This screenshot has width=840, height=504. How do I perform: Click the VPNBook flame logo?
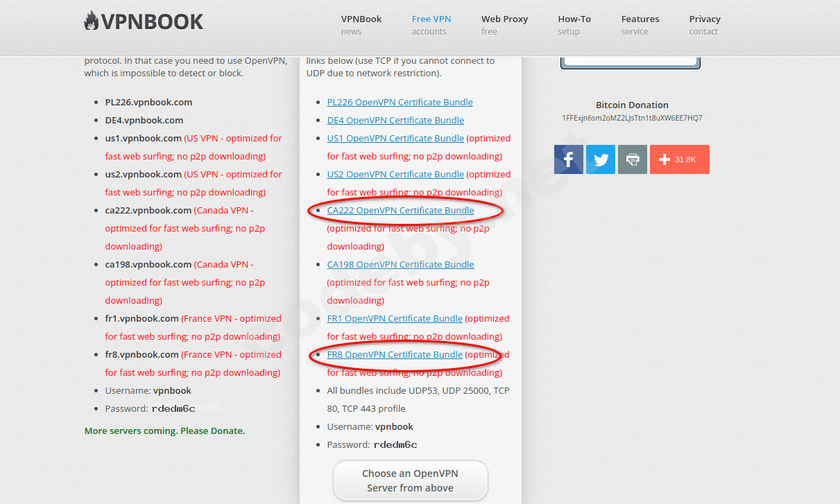pyautogui.click(x=91, y=21)
